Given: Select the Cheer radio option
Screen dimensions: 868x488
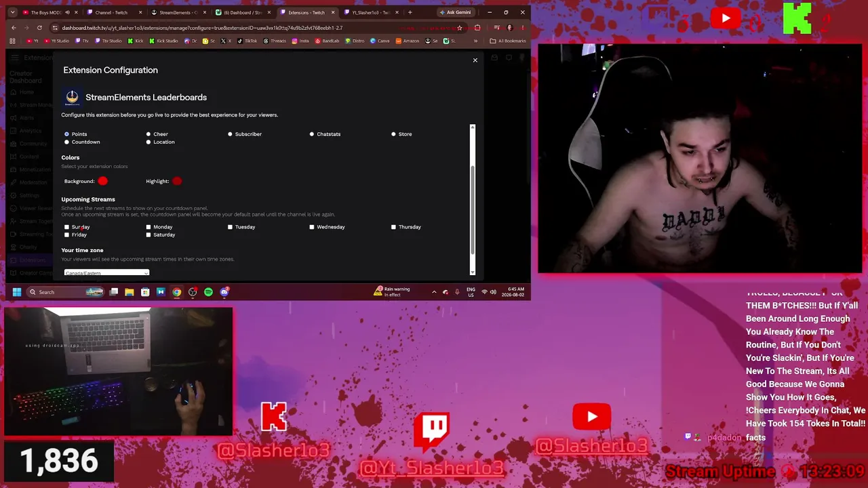Looking at the screenshot, I should [148, 134].
